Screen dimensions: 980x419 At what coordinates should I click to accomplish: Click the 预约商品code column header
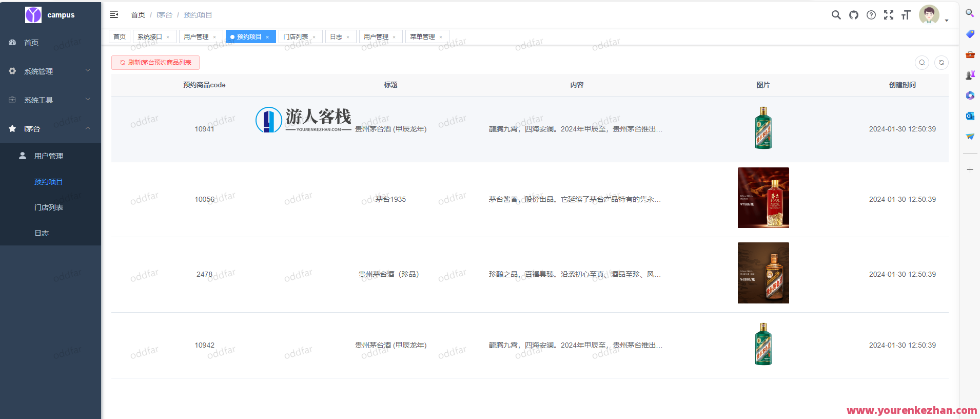click(x=204, y=85)
